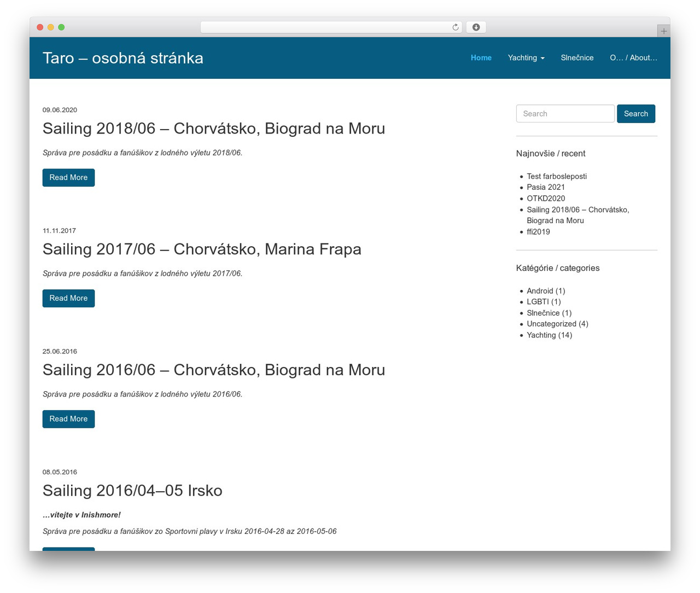Open recent post Pasia 2021

pyautogui.click(x=546, y=187)
